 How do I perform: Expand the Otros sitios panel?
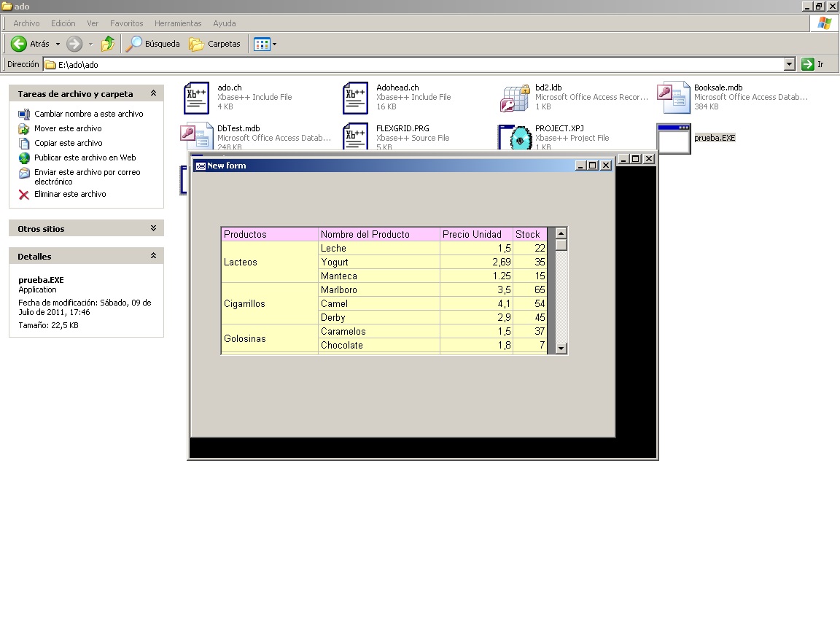click(153, 228)
